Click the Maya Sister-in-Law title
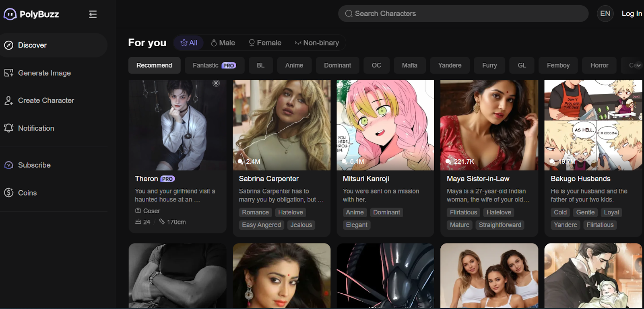Image resolution: width=644 pixels, height=309 pixels. [478, 179]
